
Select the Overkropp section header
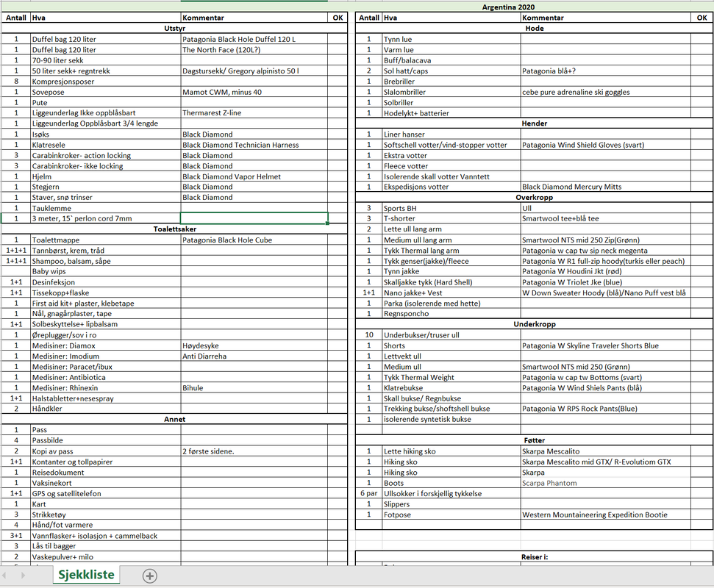[534, 198]
